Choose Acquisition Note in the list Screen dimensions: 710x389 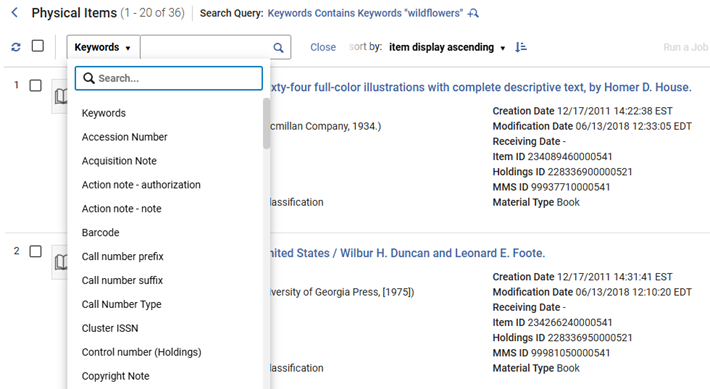[119, 161]
